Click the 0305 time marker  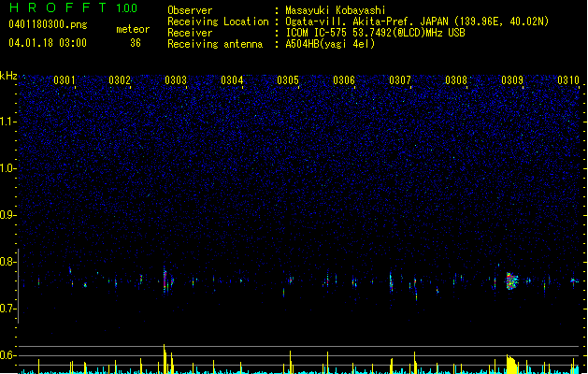click(288, 80)
